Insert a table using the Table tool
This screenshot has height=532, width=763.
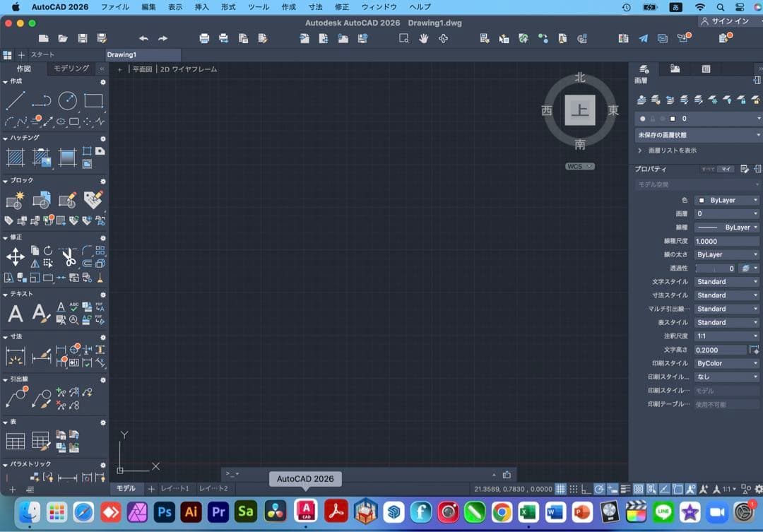[x=15, y=439]
